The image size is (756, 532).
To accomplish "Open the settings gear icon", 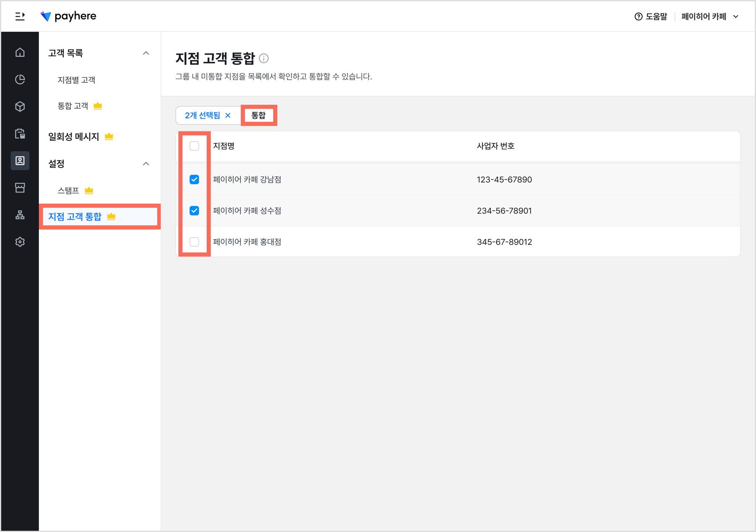I will 20,242.
